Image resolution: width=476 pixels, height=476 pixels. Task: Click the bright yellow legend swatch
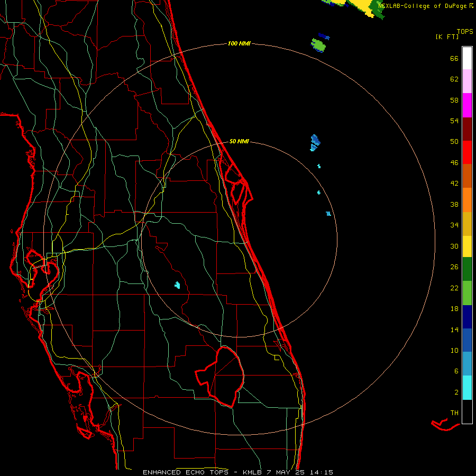pos(467,246)
